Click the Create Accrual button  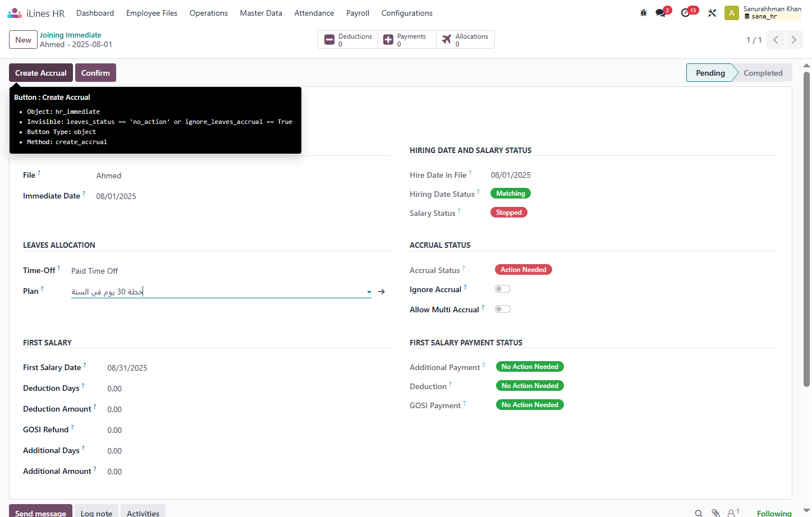41,73
